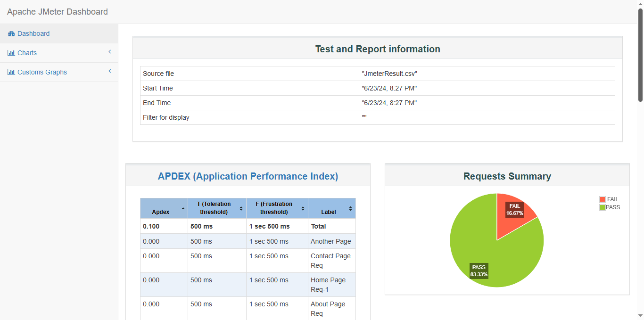The width and height of the screenshot is (644, 320).
Task: Click the Charts bar-chart icon
Action: point(11,53)
